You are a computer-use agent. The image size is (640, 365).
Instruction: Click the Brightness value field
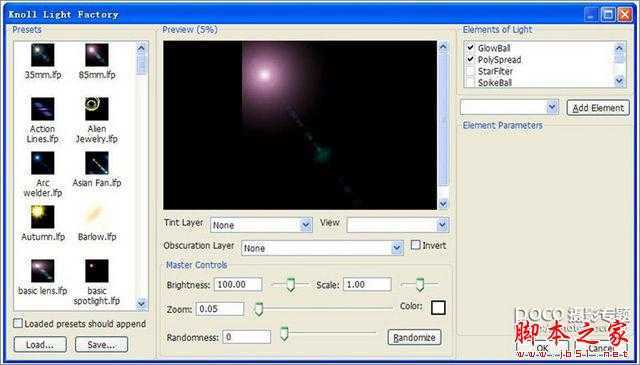(238, 284)
